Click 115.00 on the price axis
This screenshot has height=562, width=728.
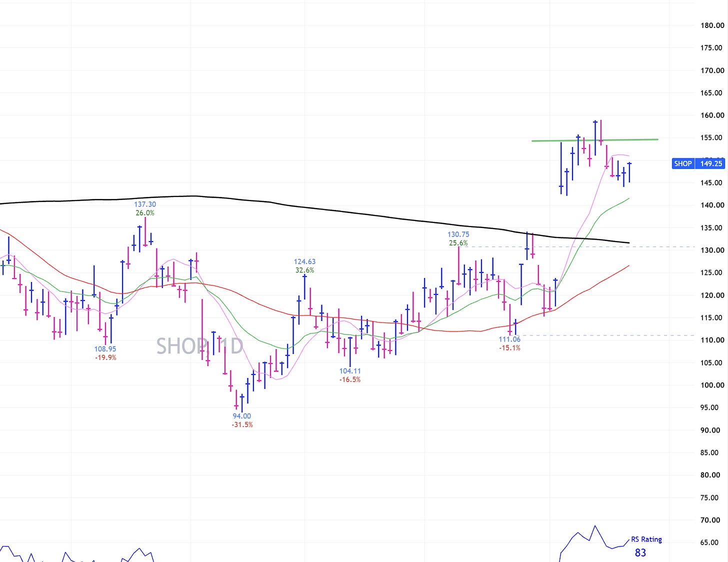(712, 317)
